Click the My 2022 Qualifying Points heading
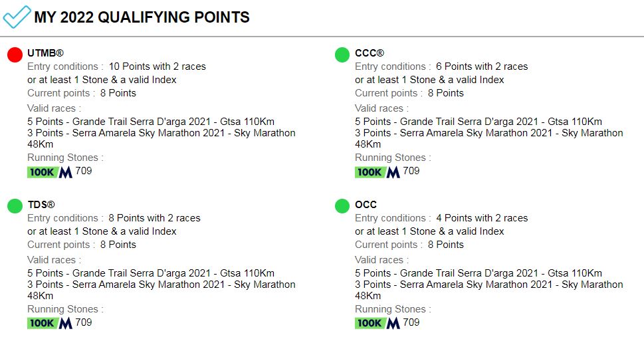 [x=142, y=17]
